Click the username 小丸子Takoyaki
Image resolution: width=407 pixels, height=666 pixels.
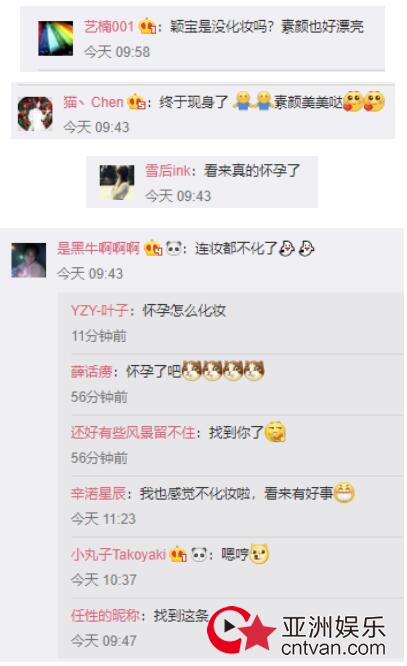(x=118, y=554)
